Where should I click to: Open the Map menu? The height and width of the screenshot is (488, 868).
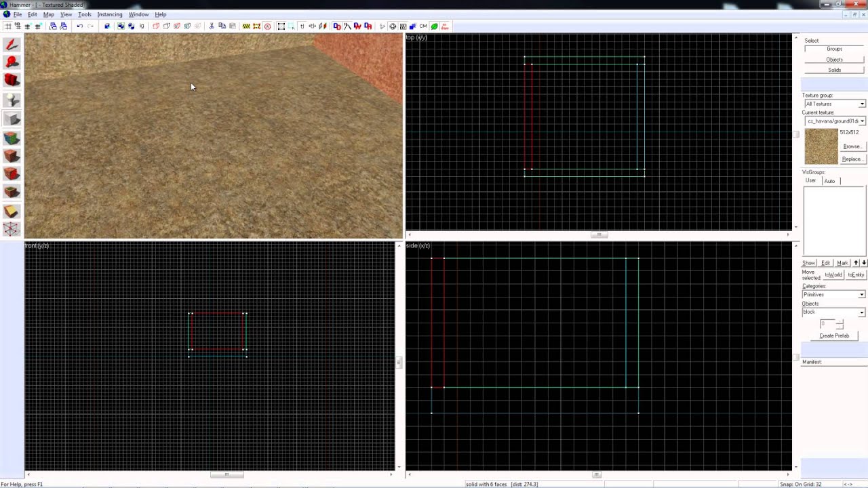[49, 14]
